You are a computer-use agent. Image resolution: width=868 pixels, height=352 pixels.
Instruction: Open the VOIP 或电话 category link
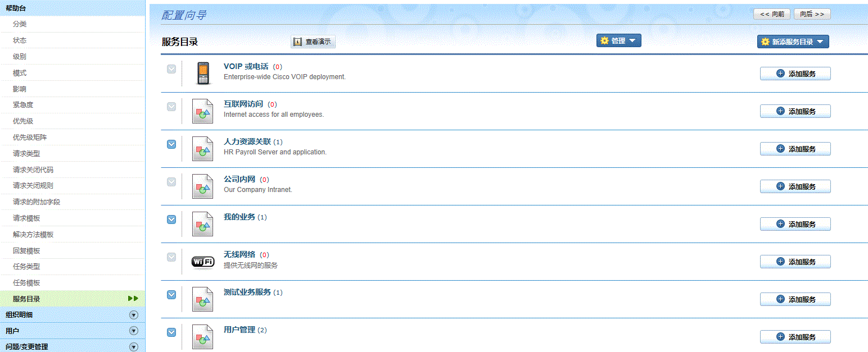pyautogui.click(x=246, y=66)
